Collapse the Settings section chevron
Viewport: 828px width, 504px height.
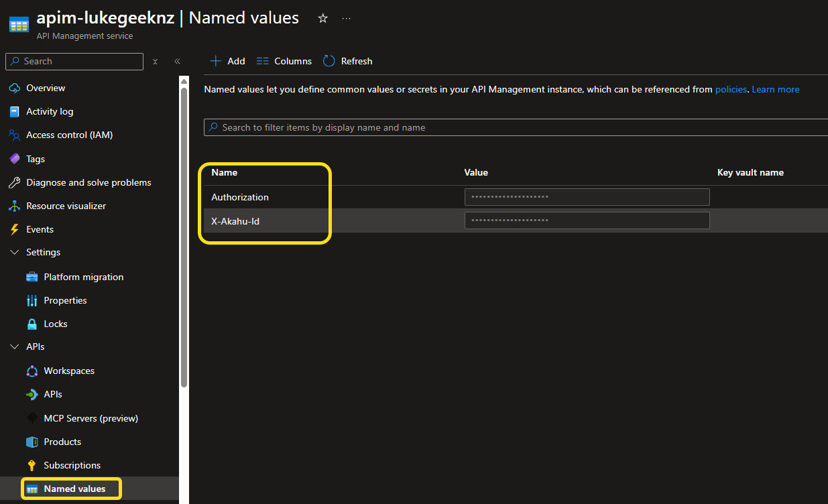coord(14,253)
